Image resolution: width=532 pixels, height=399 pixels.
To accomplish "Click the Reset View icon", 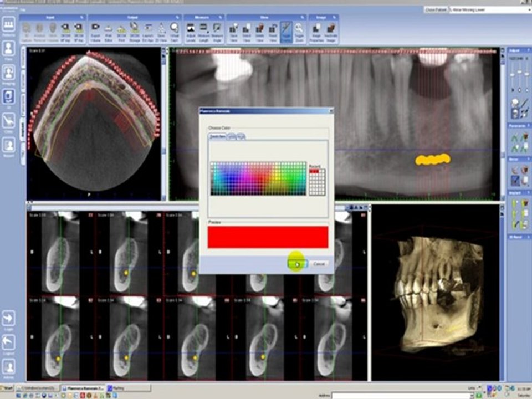I will [273, 33].
